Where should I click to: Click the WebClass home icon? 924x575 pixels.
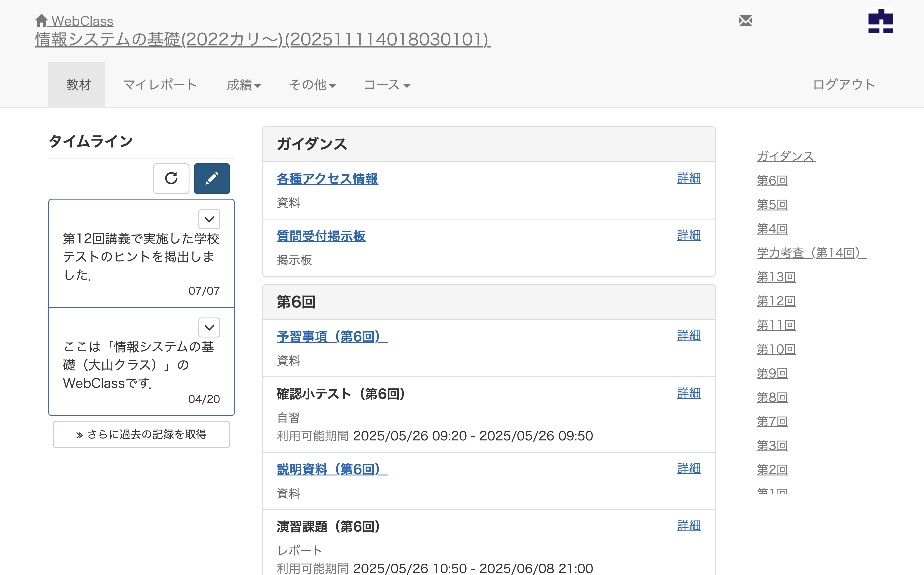pos(41,20)
